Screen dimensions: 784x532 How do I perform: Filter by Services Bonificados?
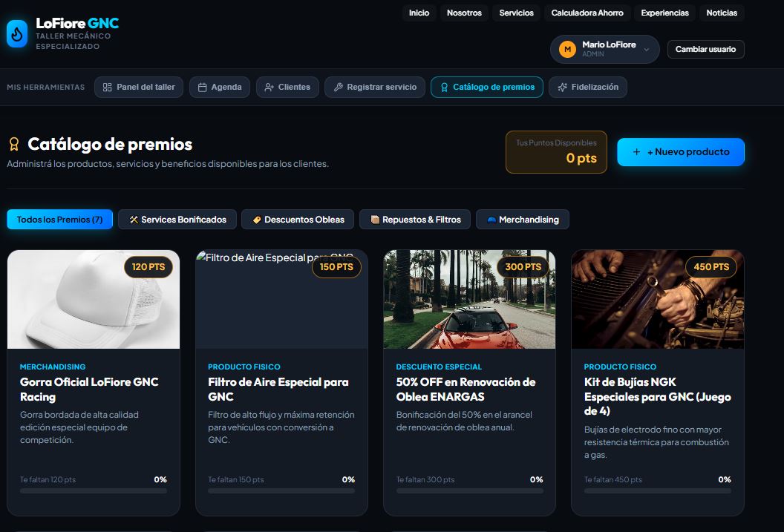click(x=177, y=220)
